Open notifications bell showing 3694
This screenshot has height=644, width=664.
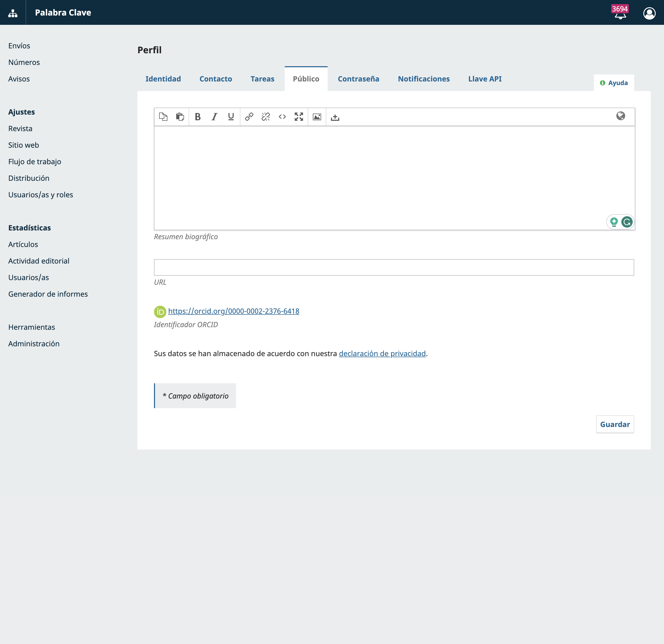click(620, 12)
